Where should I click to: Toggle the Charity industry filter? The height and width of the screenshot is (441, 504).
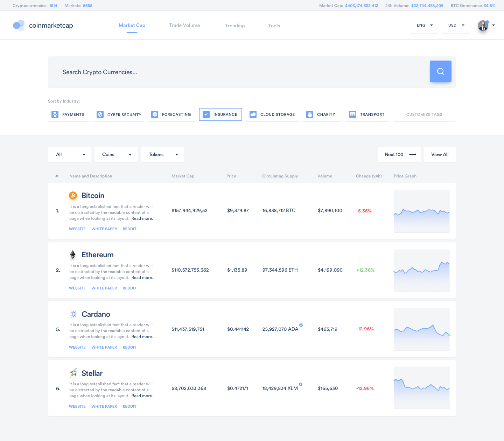[322, 114]
